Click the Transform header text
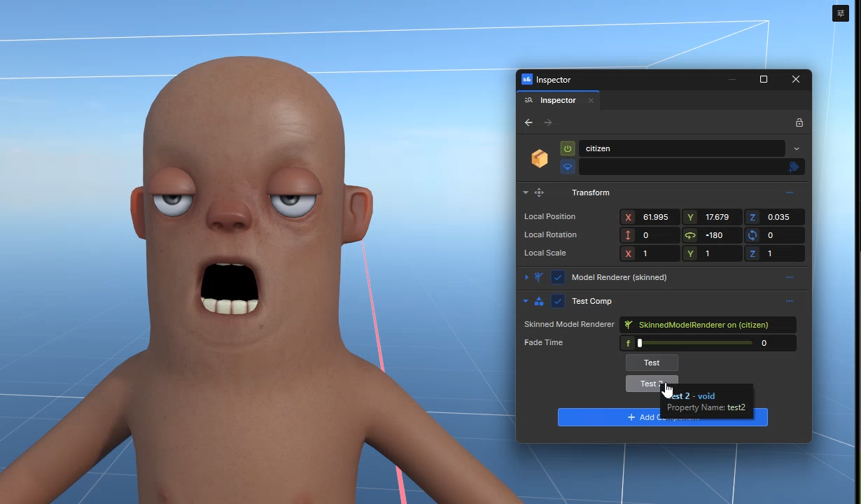 pos(590,192)
